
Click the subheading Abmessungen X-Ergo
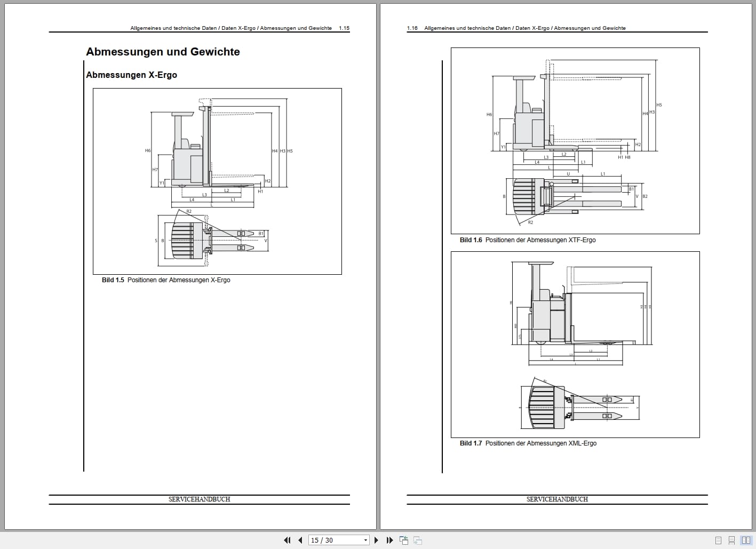coord(132,75)
